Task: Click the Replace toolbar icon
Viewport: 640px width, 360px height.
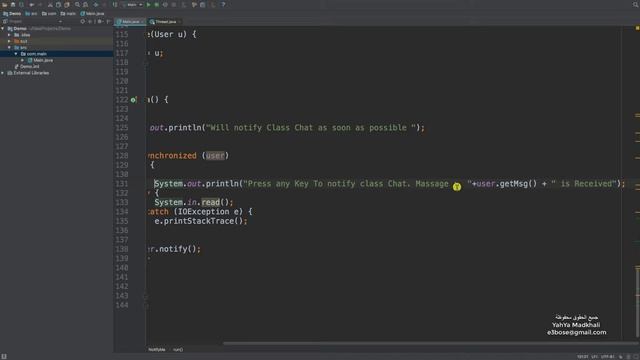Action: tap(86, 4)
